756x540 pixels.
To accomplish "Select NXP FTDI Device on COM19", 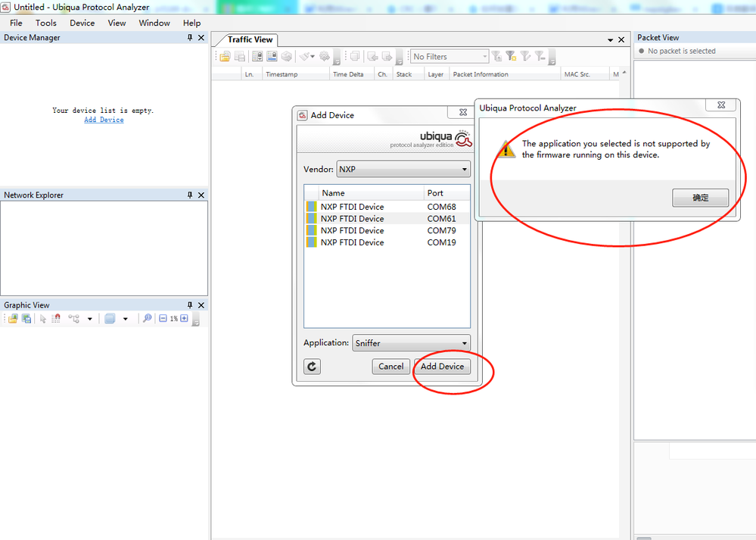I will tap(387, 242).
